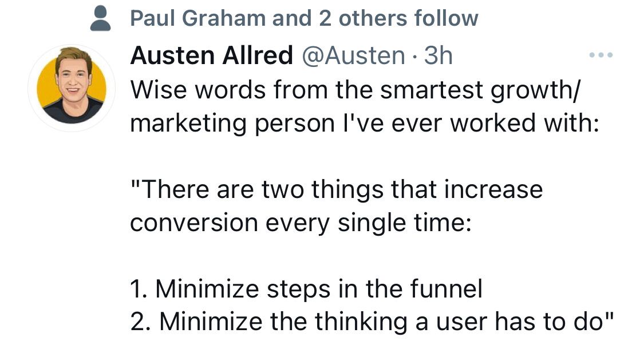Click the word "conversion" in the tweet
This screenshot has width=644, height=345.
[x=195, y=224]
